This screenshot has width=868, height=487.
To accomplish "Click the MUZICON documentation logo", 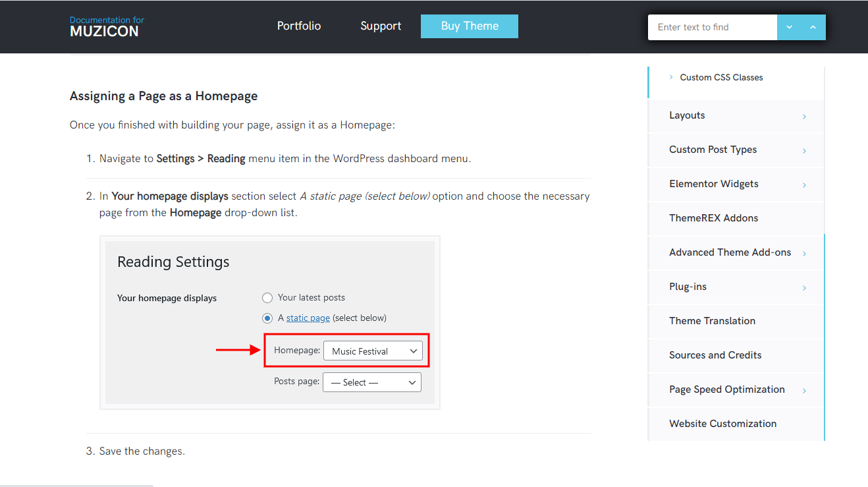I will coord(107,26).
